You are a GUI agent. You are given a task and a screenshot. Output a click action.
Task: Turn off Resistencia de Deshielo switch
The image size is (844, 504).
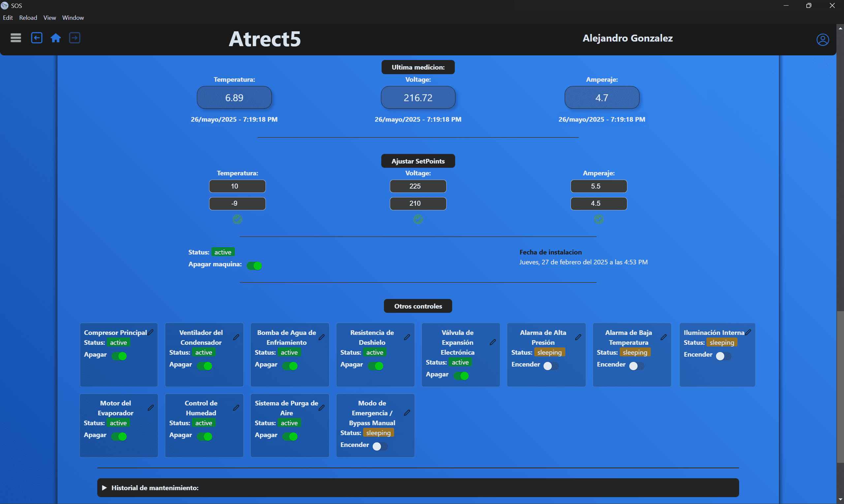coord(376,366)
